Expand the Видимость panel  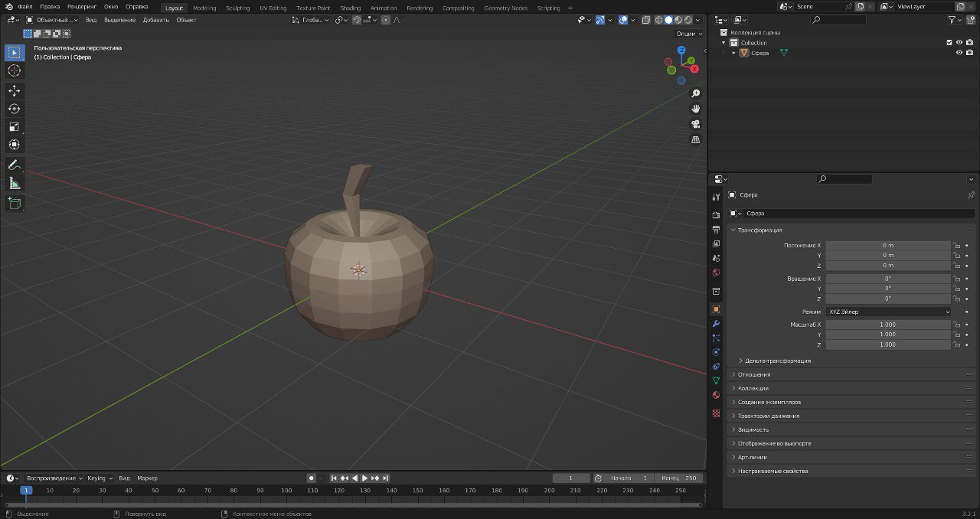click(x=753, y=430)
